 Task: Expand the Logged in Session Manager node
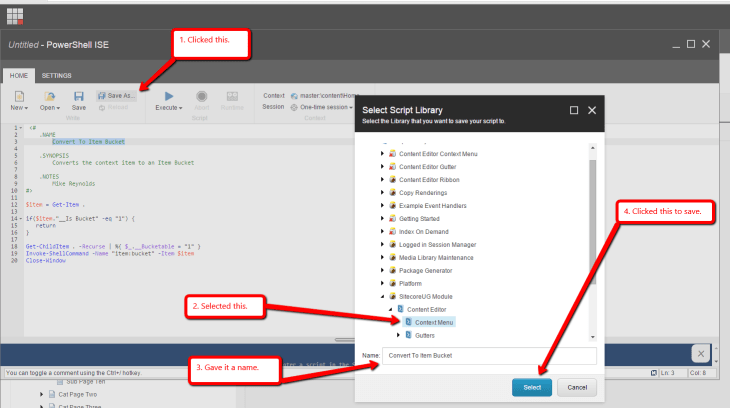(382, 245)
